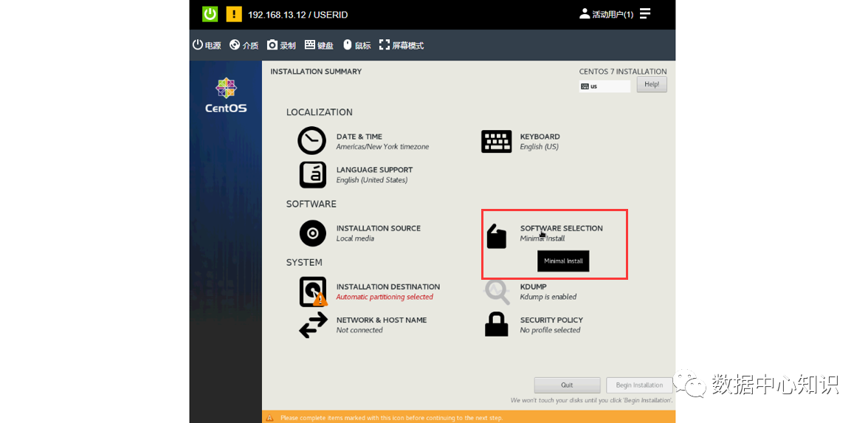Open DATE & TIME settings label

pos(359,137)
